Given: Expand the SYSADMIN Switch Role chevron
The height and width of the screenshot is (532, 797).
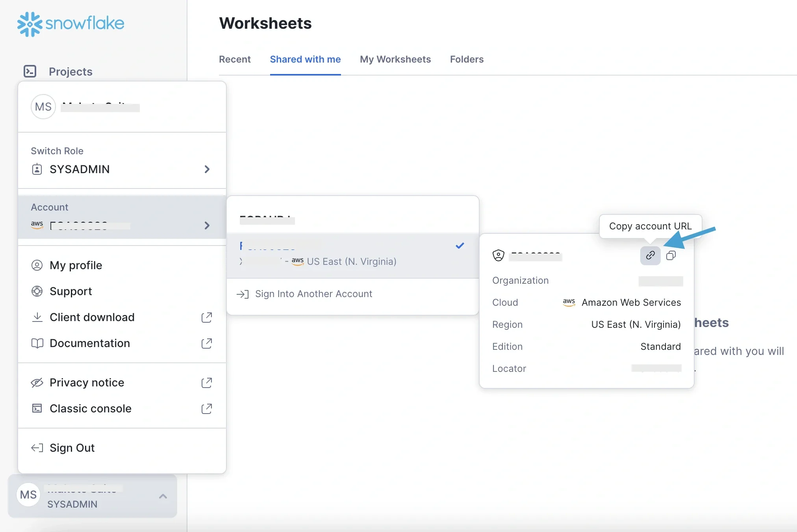Looking at the screenshot, I should pyautogui.click(x=207, y=169).
